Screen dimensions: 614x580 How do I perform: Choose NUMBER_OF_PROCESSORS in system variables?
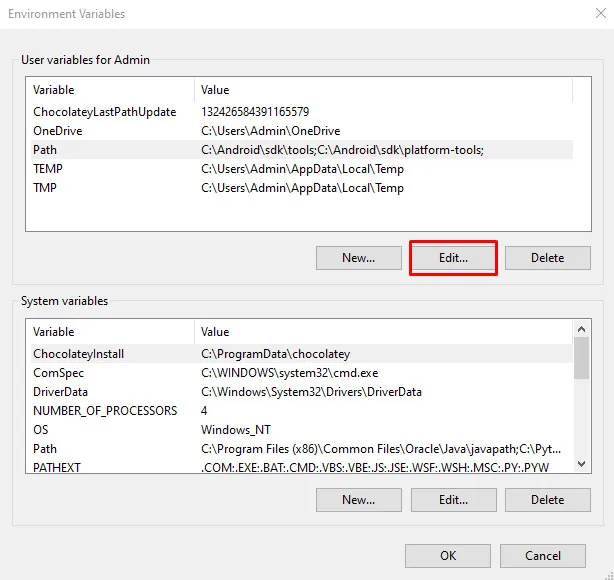point(105,411)
